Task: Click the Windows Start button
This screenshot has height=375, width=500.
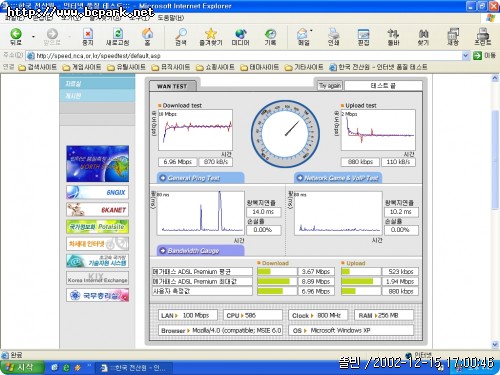Action: [x=22, y=368]
